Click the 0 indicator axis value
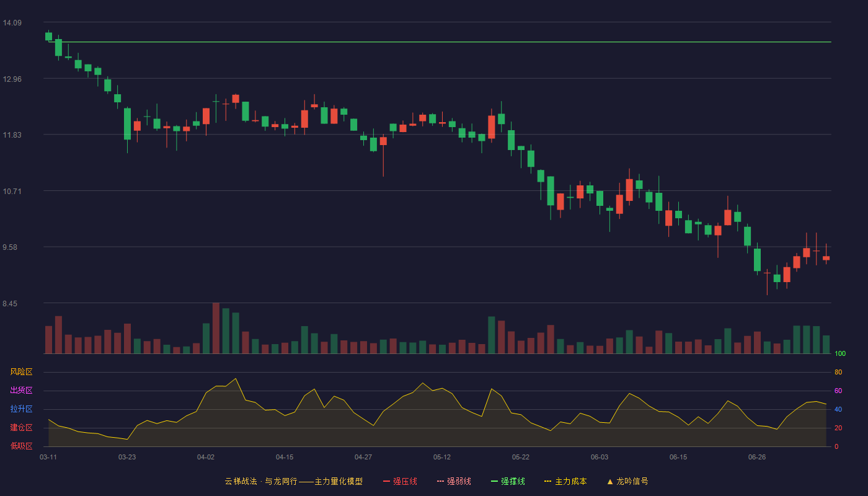 coord(836,446)
